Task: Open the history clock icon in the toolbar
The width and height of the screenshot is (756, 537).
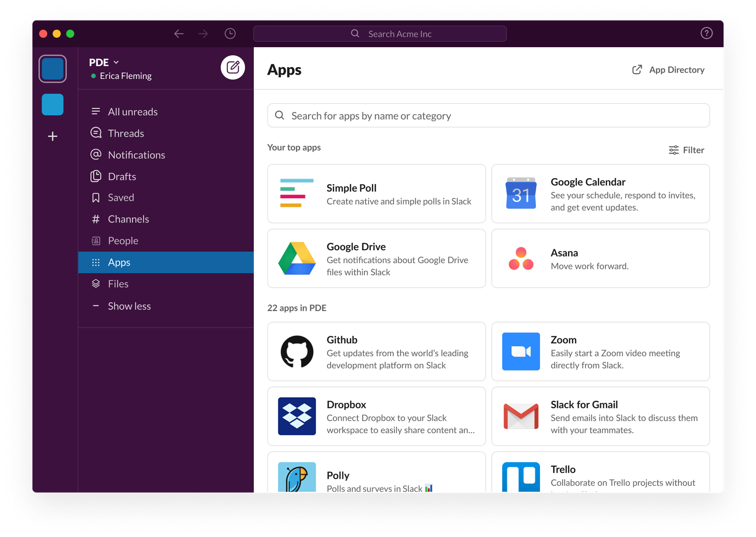Action: pyautogui.click(x=230, y=34)
